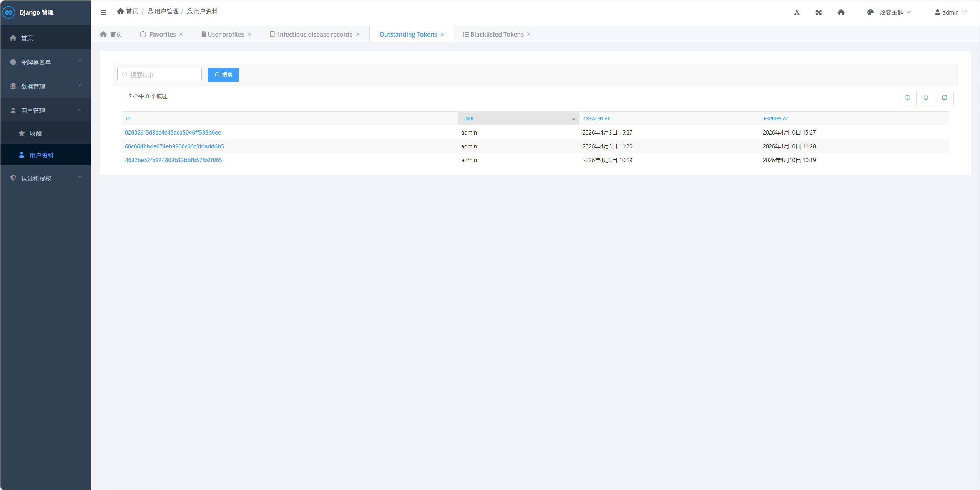Close the Favorites tab

[x=181, y=34]
